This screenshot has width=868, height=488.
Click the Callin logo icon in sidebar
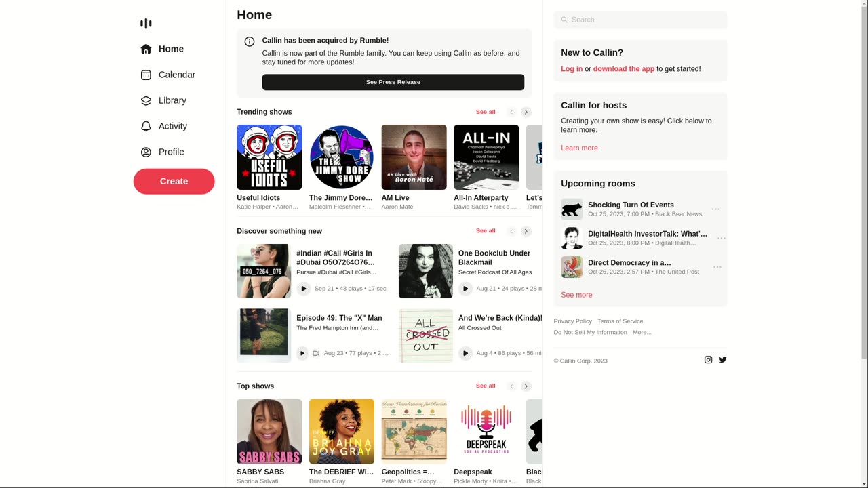[x=146, y=24]
